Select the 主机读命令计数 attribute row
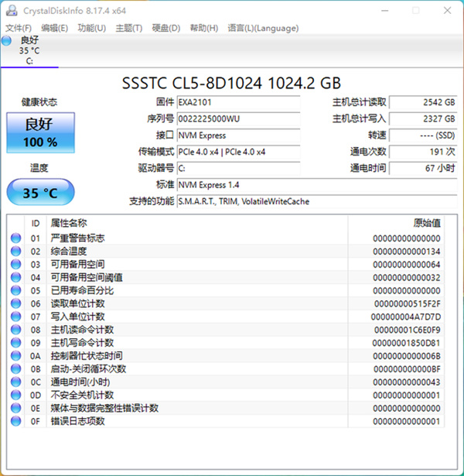Image resolution: width=464 pixels, height=476 pixels. coord(226,330)
